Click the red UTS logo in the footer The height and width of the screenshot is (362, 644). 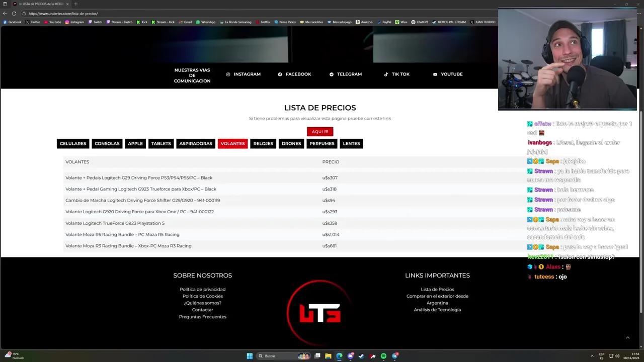tap(320, 313)
